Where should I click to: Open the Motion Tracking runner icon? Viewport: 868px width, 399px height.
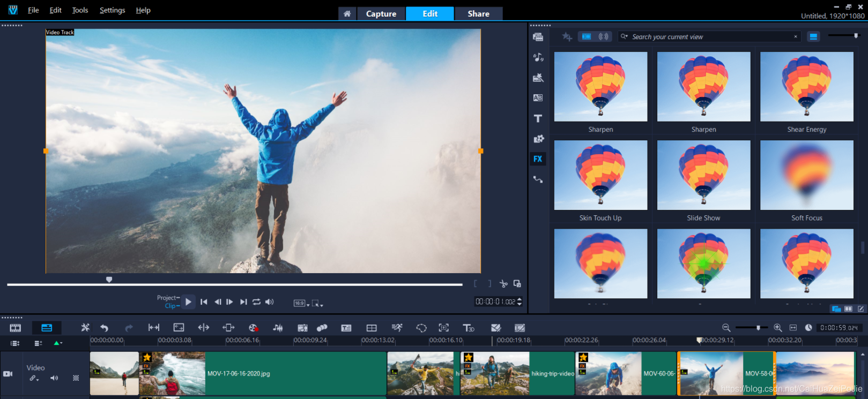397,328
